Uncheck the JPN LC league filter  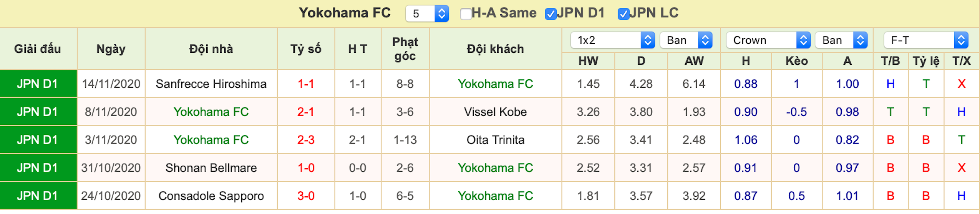pyautogui.click(x=623, y=14)
